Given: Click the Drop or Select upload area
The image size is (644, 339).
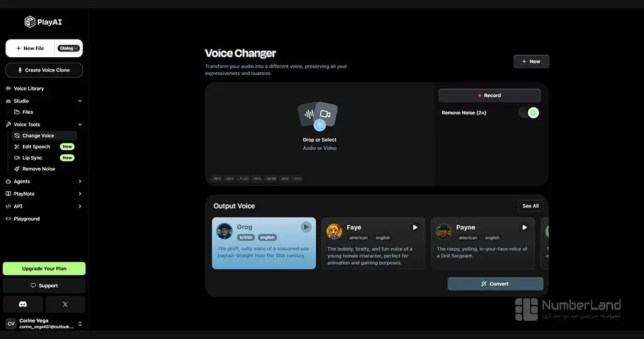Looking at the screenshot, I should pyautogui.click(x=319, y=134).
